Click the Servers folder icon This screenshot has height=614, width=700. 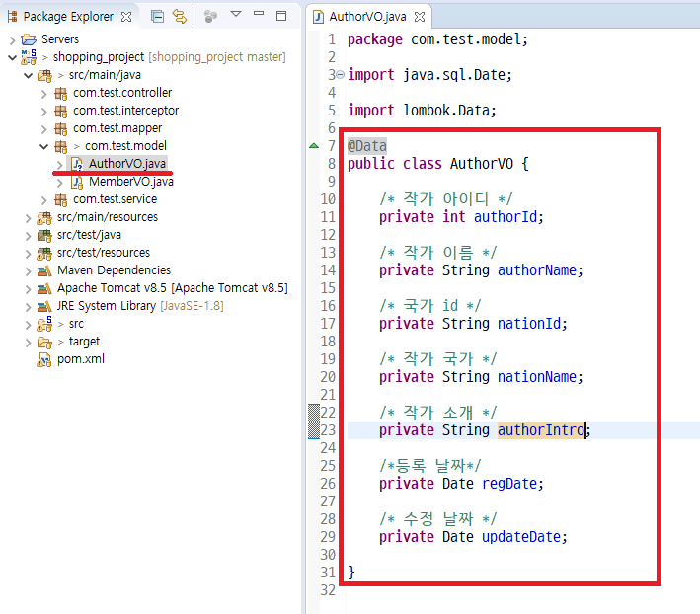click(29, 39)
